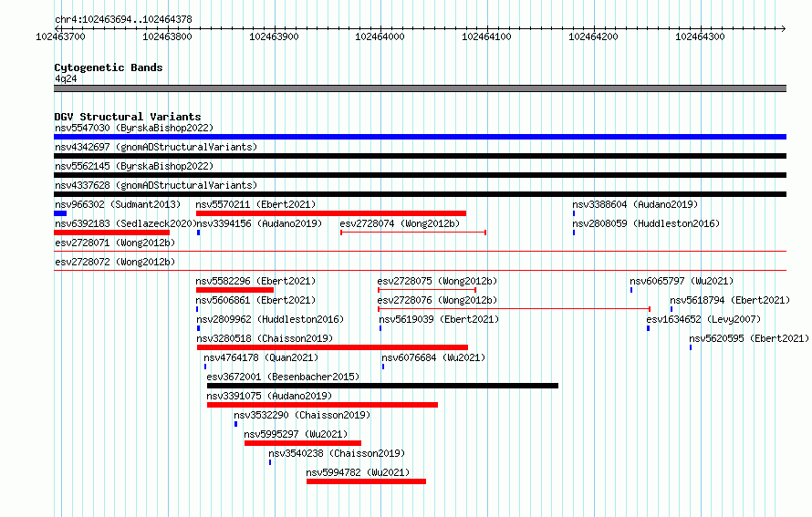
Task: Select esv2728072 (Wong2012b) variant label
Action: tap(115, 262)
